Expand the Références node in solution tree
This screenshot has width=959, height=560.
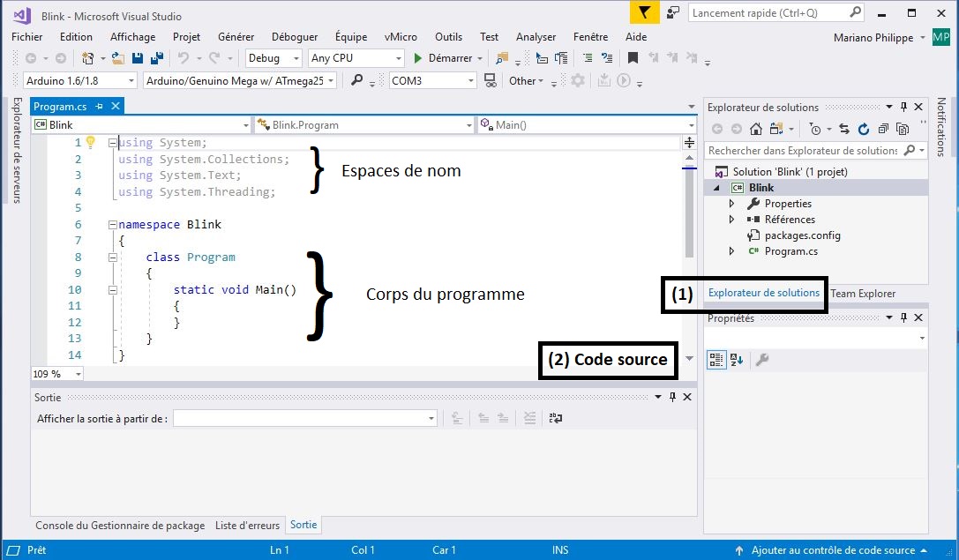tap(731, 220)
